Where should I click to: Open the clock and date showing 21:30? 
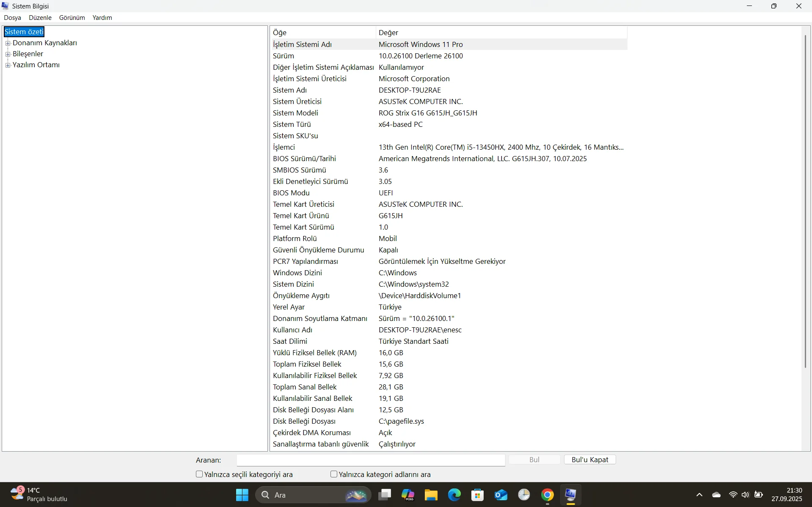(787, 495)
